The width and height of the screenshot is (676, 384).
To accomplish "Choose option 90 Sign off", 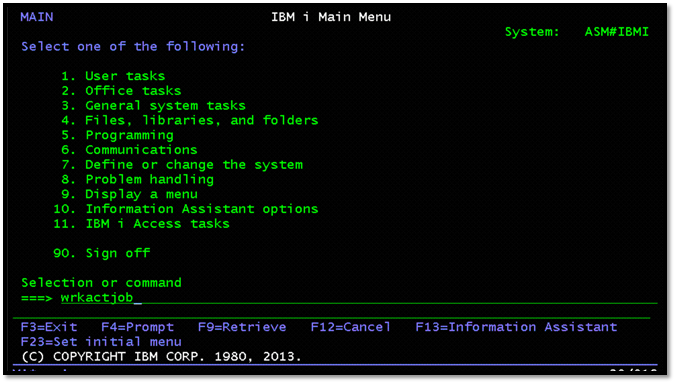I will click(x=102, y=253).
